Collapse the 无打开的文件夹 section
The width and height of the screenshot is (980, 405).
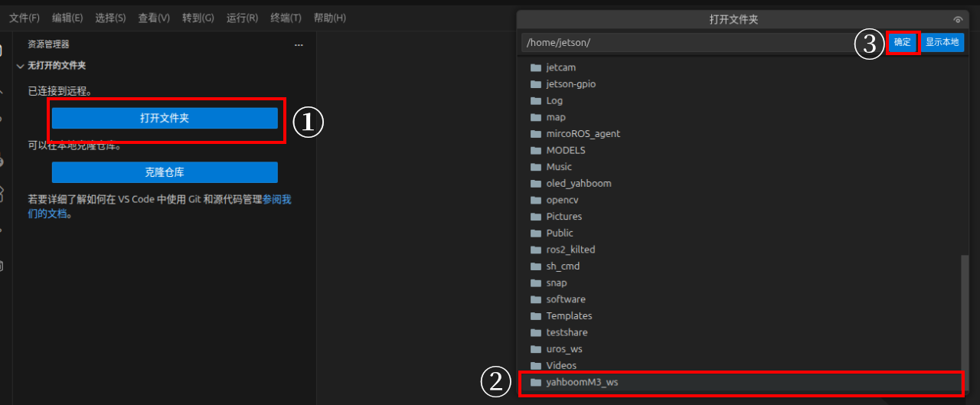21,66
